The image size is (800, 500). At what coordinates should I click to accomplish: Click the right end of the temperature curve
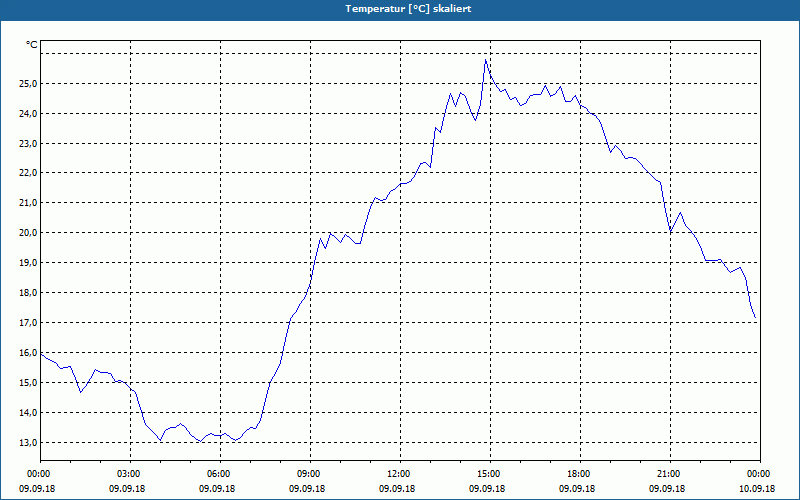(755, 318)
